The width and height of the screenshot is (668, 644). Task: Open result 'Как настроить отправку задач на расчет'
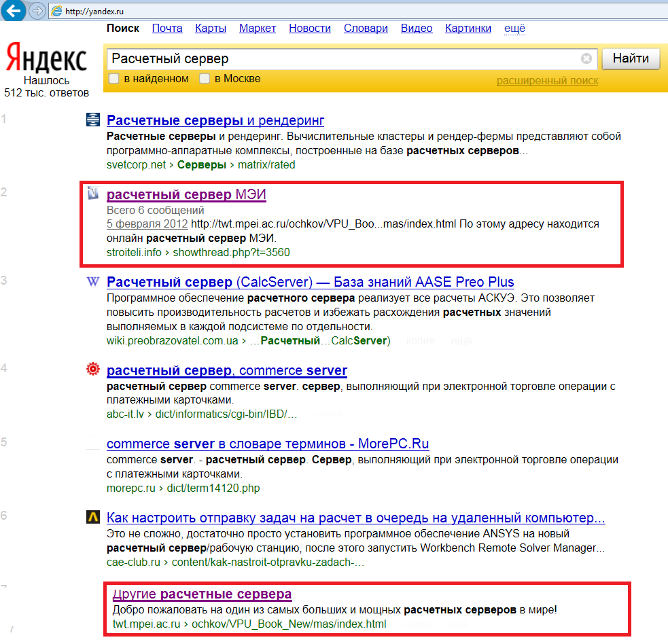(355, 518)
